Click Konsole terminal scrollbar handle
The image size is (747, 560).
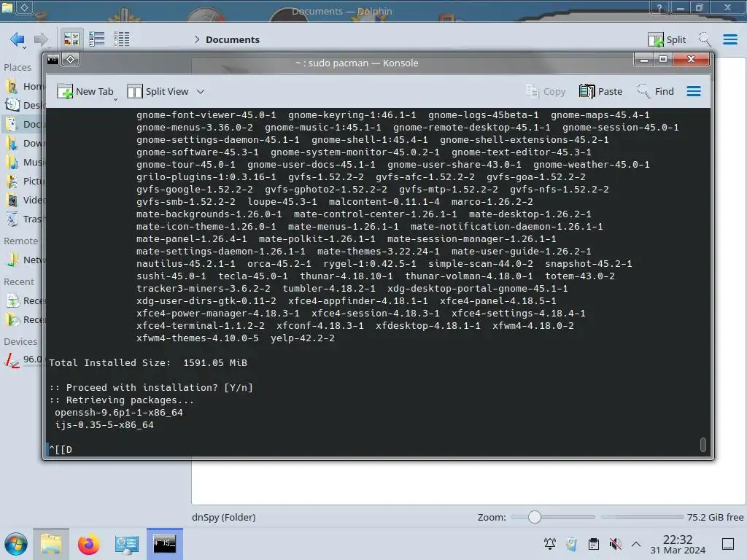(703, 444)
